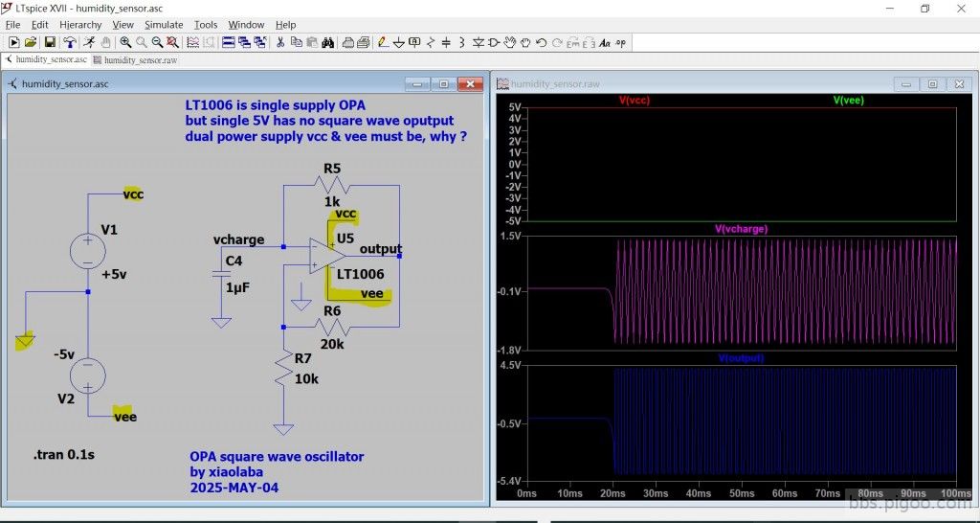
Task: Open the Control Panel hammer icon
Action: (70, 42)
